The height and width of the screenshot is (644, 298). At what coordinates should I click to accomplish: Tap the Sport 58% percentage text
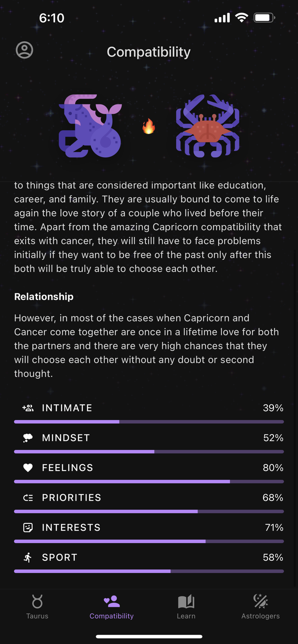(x=273, y=557)
